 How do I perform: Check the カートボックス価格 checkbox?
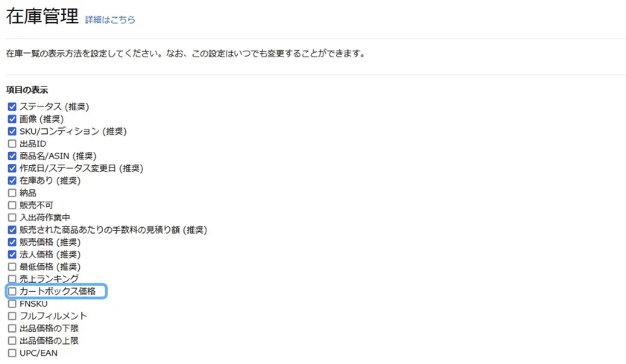click(x=12, y=292)
